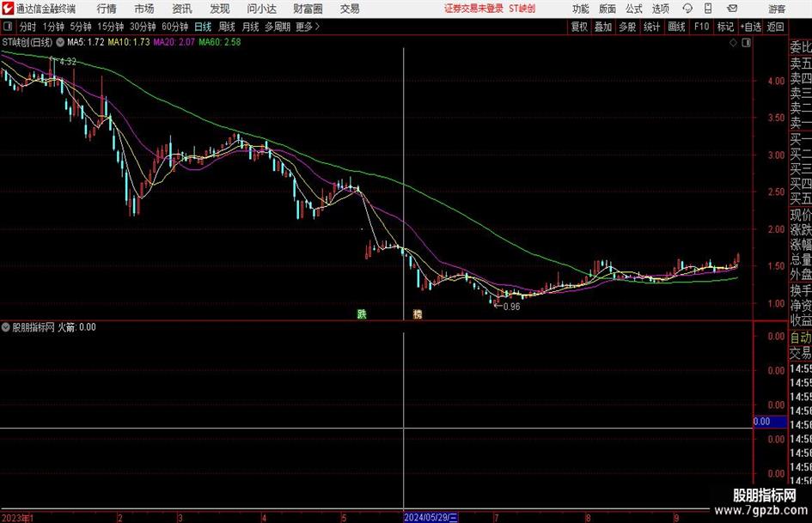The image size is (812, 523).
Task: Click the 叠加 overlay button
Action: (603, 27)
